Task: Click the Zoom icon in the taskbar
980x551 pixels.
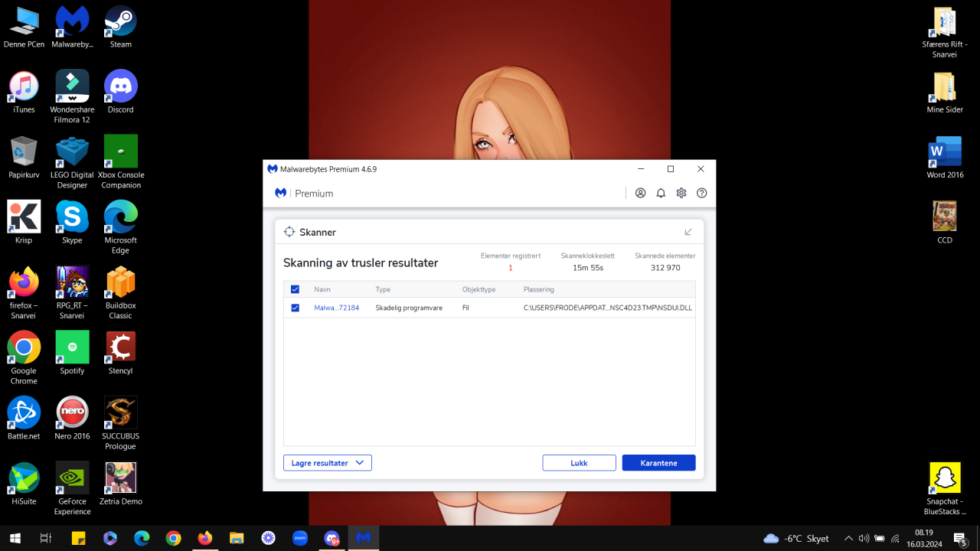Action: (x=299, y=539)
